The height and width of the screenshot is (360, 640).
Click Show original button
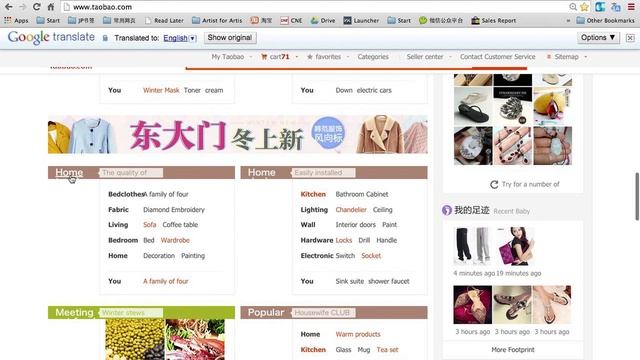[x=230, y=38]
